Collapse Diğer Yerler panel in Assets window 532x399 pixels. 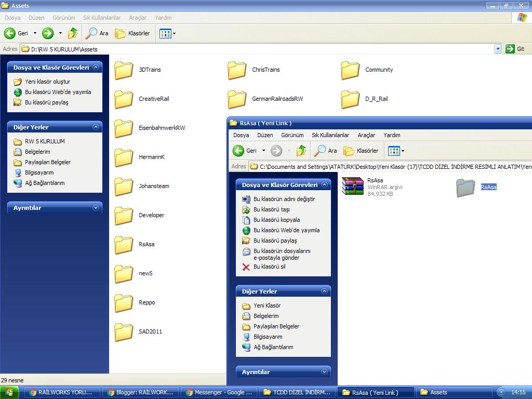point(96,127)
